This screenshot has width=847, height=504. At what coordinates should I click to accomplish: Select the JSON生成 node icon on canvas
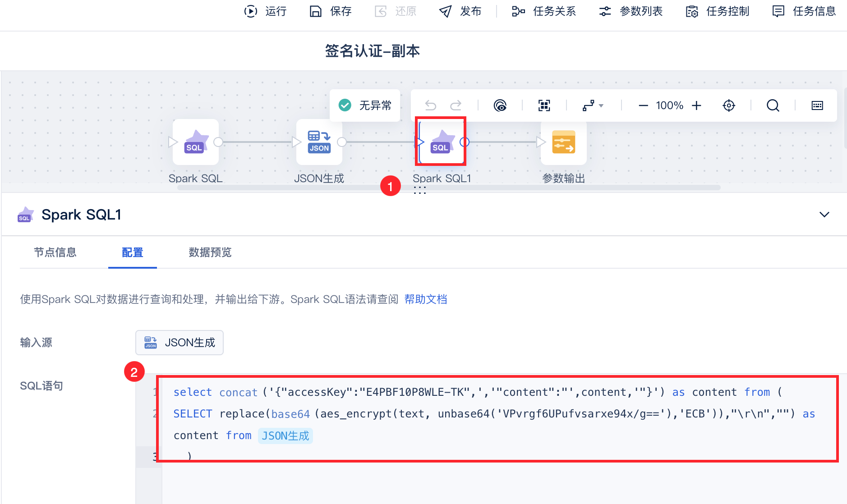[319, 142]
